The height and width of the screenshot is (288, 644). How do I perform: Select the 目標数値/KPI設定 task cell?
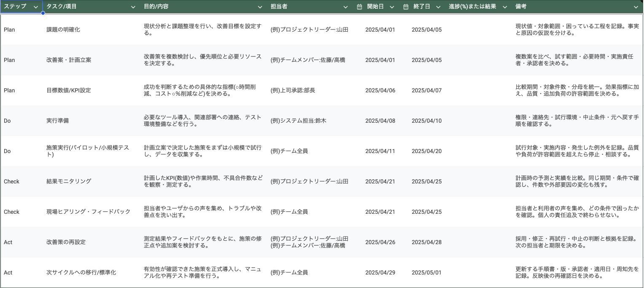click(91, 90)
